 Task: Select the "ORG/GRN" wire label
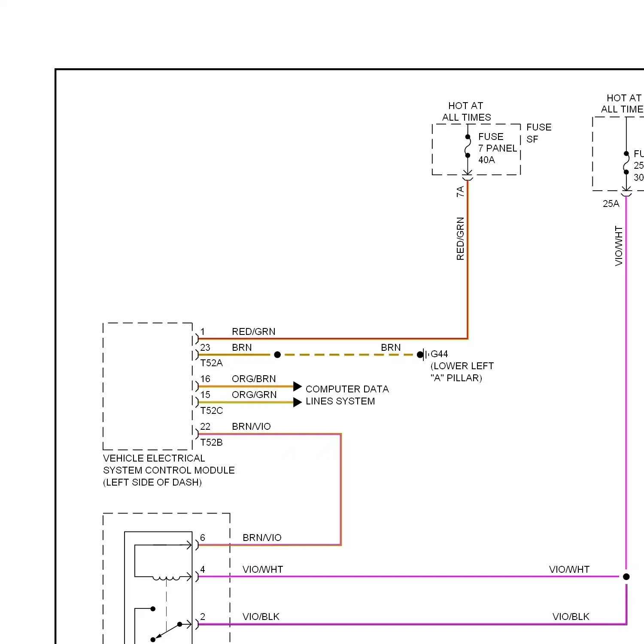point(254,395)
